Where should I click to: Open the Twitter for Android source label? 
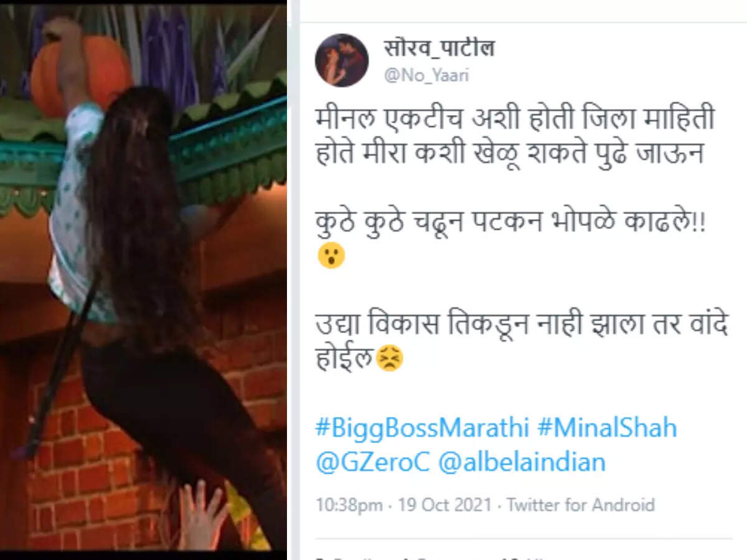point(581,505)
